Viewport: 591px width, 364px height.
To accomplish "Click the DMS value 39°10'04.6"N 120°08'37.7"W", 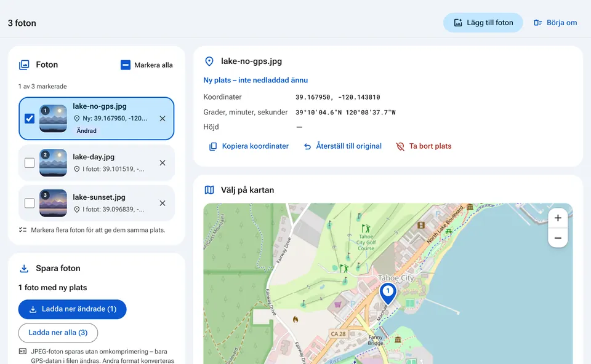I will click(x=345, y=112).
